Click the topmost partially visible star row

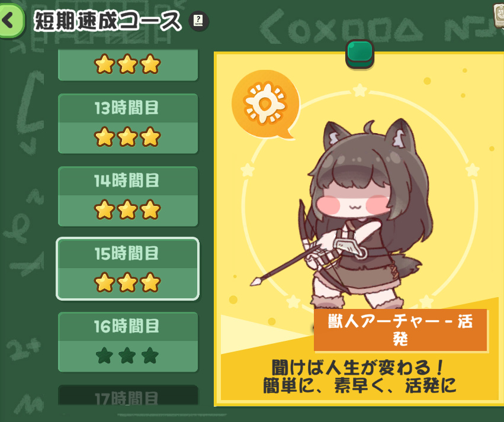tap(128, 65)
